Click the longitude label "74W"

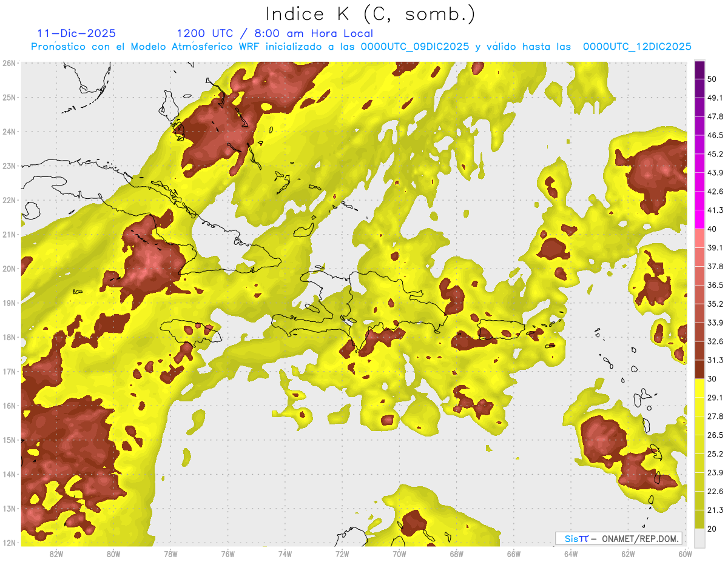[x=285, y=554]
